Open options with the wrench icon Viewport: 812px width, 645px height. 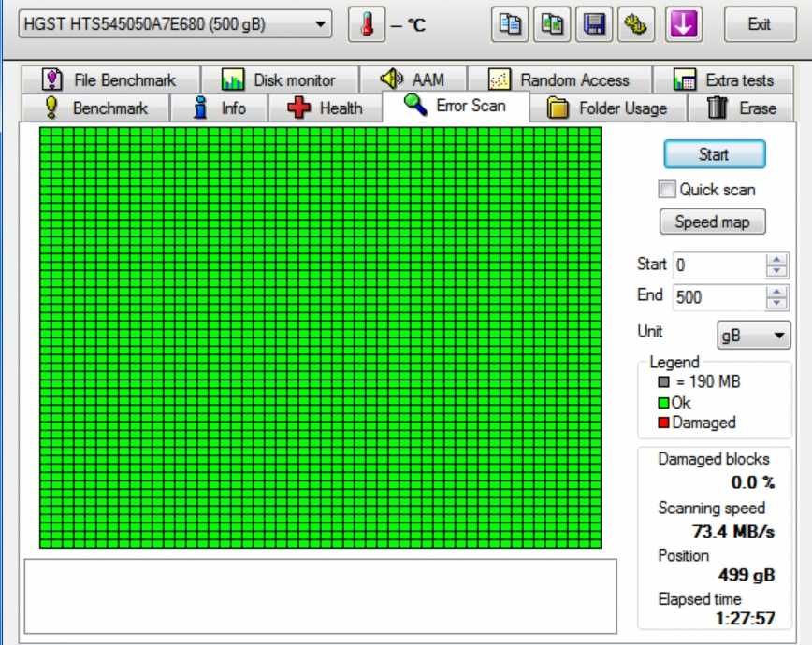[x=636, y=23]
